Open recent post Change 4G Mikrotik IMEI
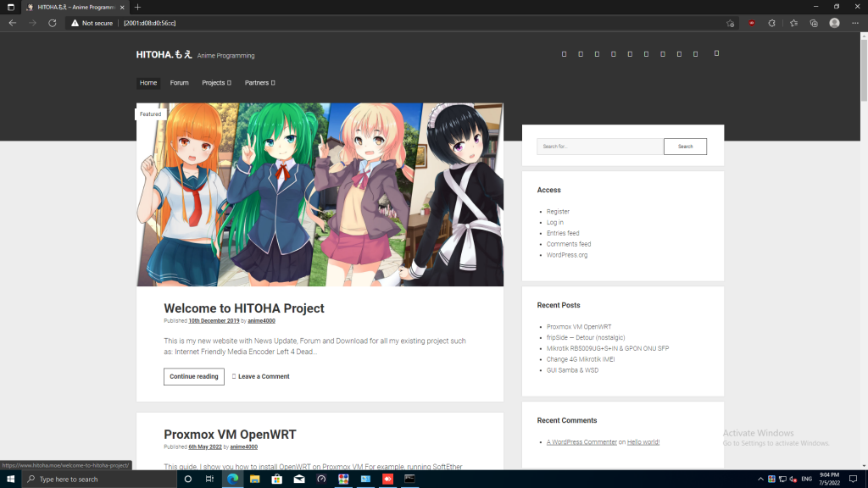Image resolution: width=868 pixels, height=488 pixels. pyautogui.click(x=580, y=359)
